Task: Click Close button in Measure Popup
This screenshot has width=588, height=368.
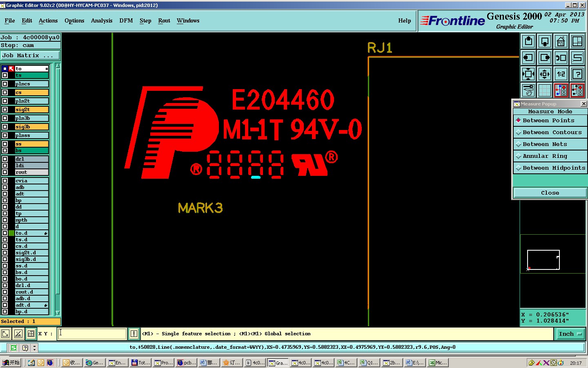Action: coord(550,193)
